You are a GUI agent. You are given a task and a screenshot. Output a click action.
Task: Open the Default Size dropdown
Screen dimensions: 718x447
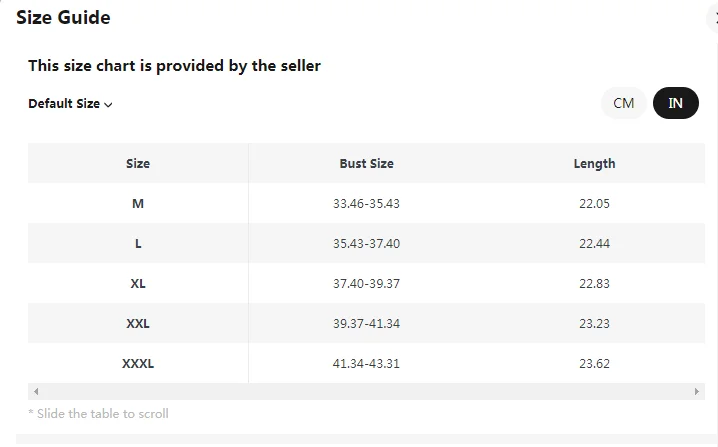[70, 104]
